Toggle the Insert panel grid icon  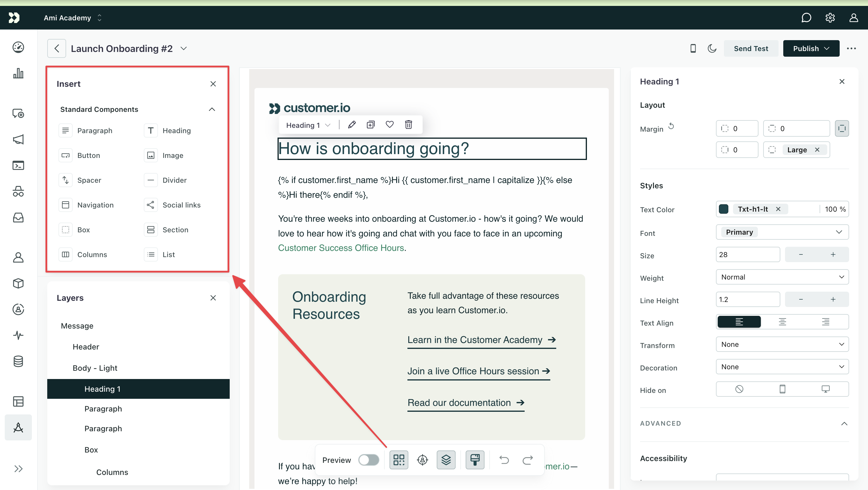coord(399,460)
